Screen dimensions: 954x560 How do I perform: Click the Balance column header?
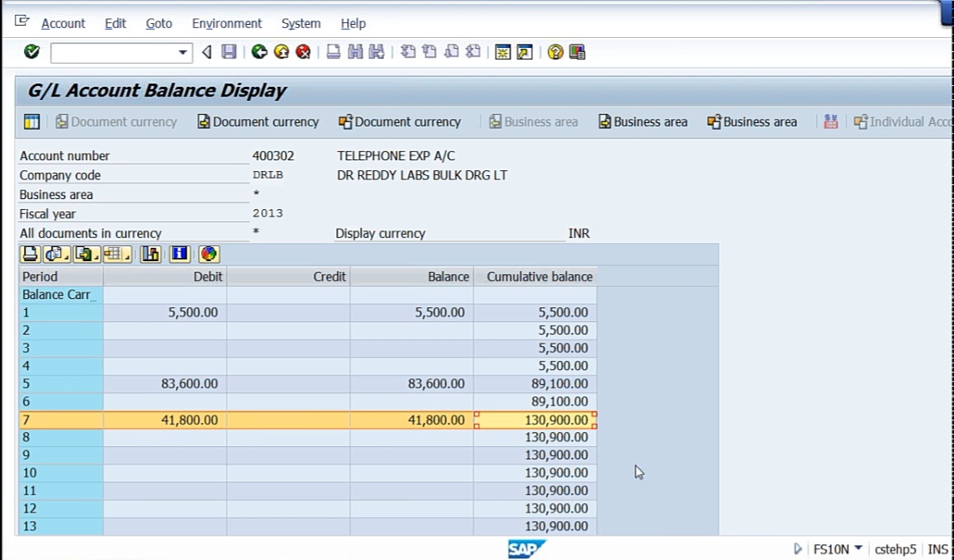pos(412,277)
